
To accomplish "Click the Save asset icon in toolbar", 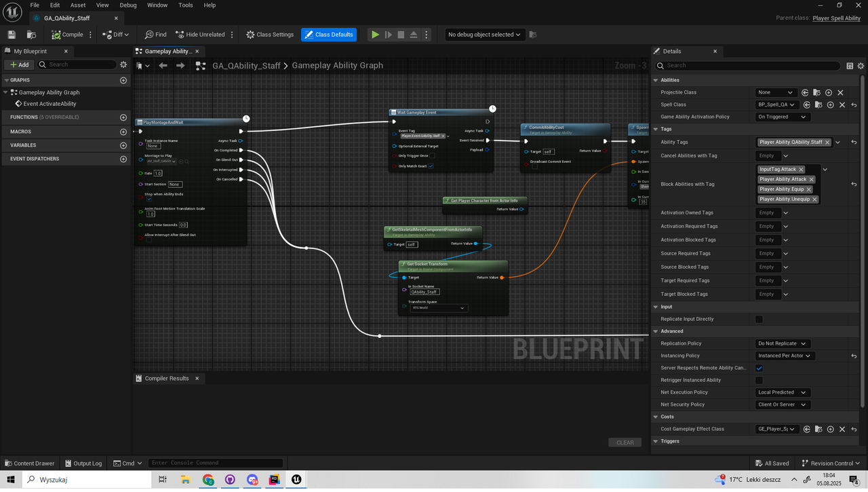I will (11, 35).
